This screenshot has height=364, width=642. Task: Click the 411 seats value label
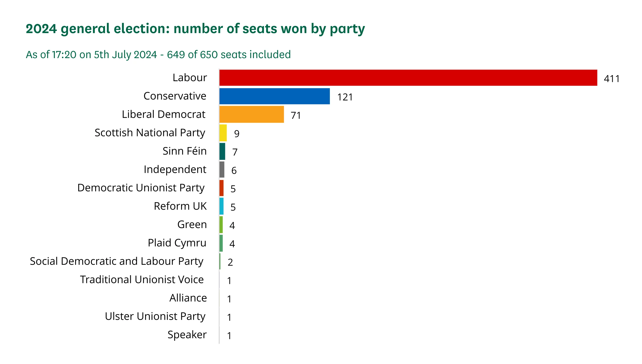pyautogui.click(x=612, y=79)
